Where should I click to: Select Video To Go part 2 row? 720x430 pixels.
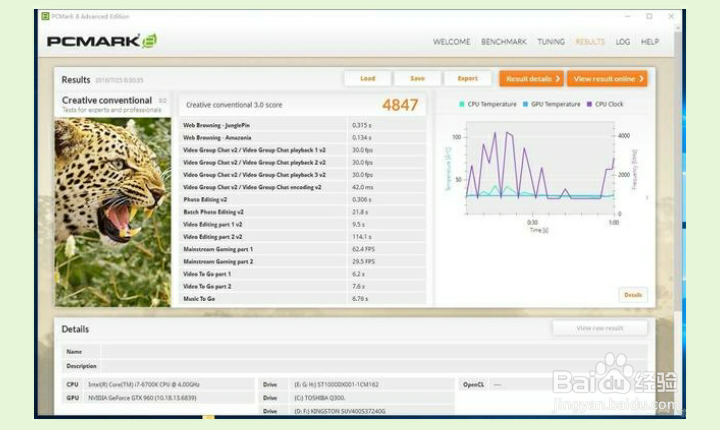(x=302, y=286)
